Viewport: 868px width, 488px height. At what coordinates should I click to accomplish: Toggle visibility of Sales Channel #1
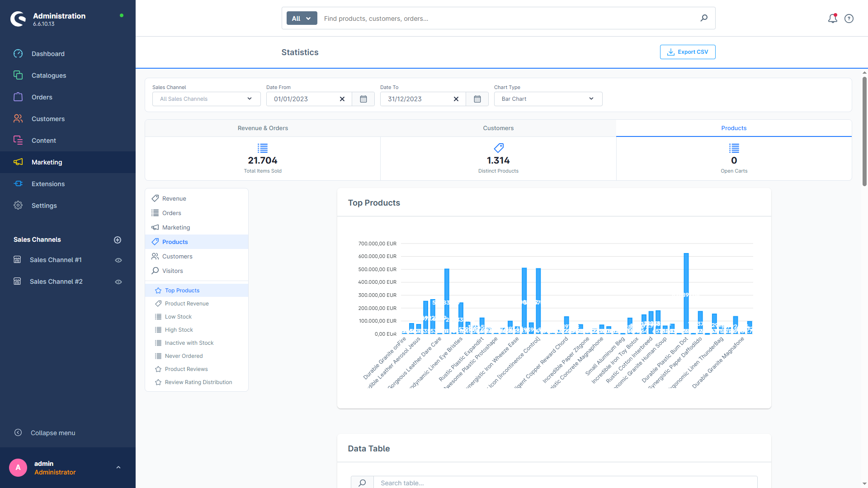pos(118,260)
